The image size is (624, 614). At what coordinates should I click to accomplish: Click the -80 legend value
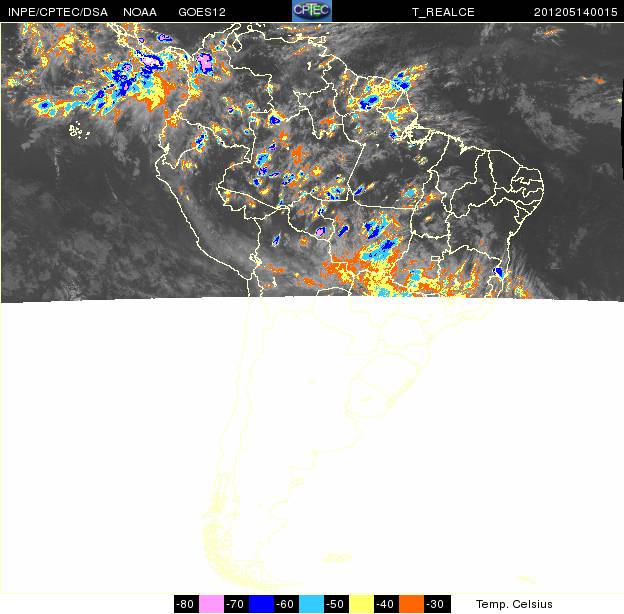pyautogui.click(x=186, y=604)
